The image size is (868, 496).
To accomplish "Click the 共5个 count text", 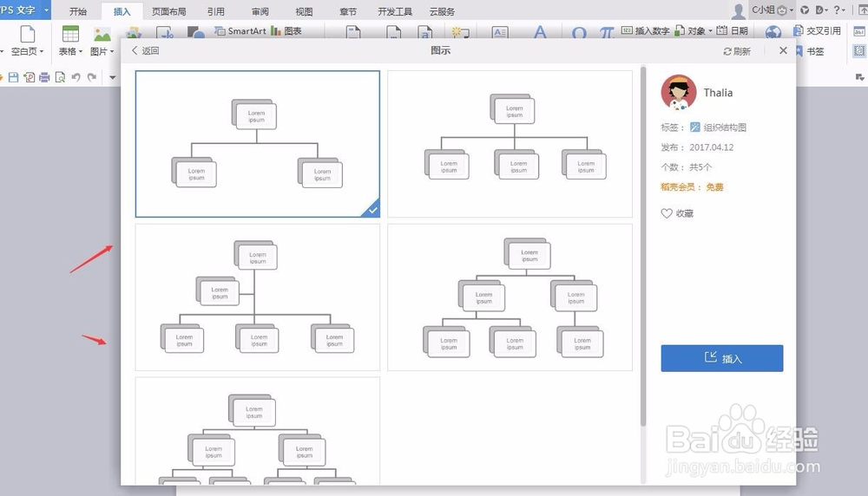I will click(700, 167).
